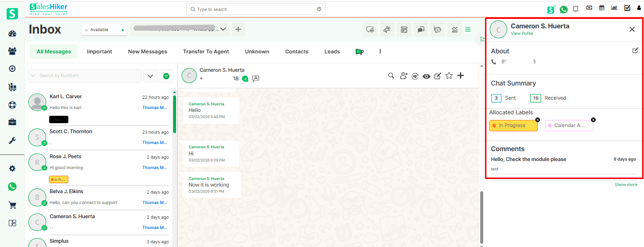
Task: Open the settings gear in sidebar
Action: coord(12,169)
